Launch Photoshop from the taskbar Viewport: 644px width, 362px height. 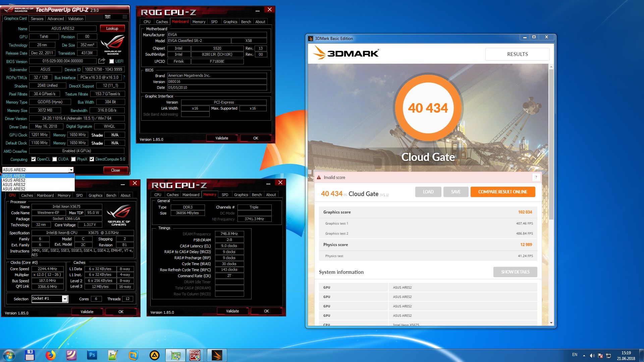[92, 355]
